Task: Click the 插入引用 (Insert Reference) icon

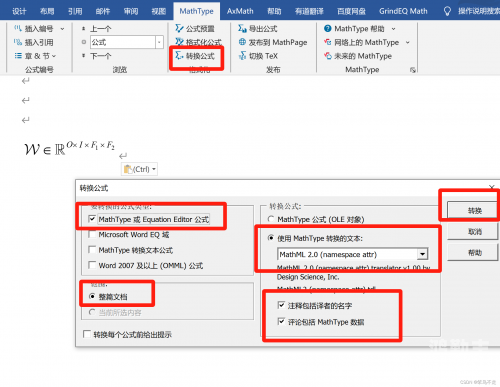Action: [18, 42]
